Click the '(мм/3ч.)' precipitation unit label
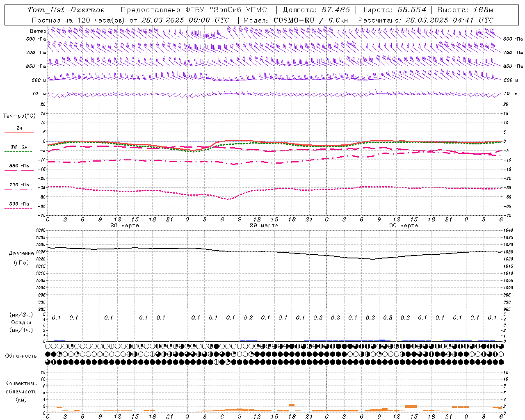The image size is (525, 420). (x=21, y=315)
